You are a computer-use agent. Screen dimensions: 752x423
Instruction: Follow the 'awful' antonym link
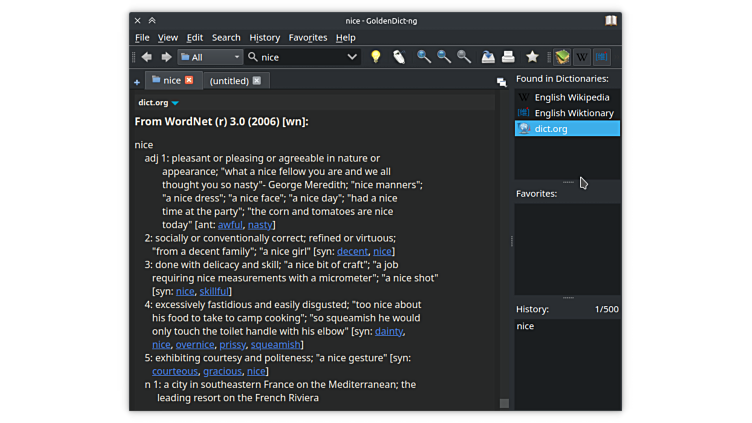click(230, 225)
